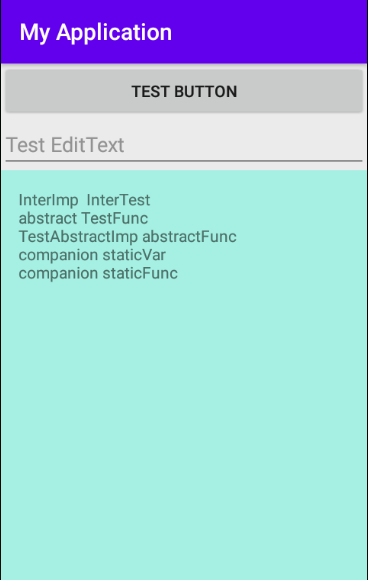The width and height of the screenshot is (368, 580).
Task: Click the companion staticFunc line
Action: click(98, 273)
